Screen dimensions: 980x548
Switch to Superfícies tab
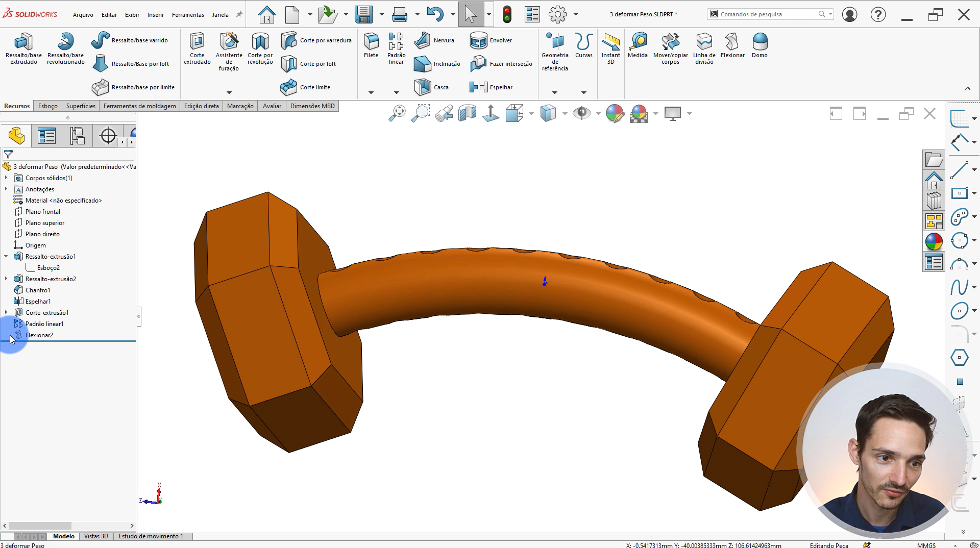[81, 106]
